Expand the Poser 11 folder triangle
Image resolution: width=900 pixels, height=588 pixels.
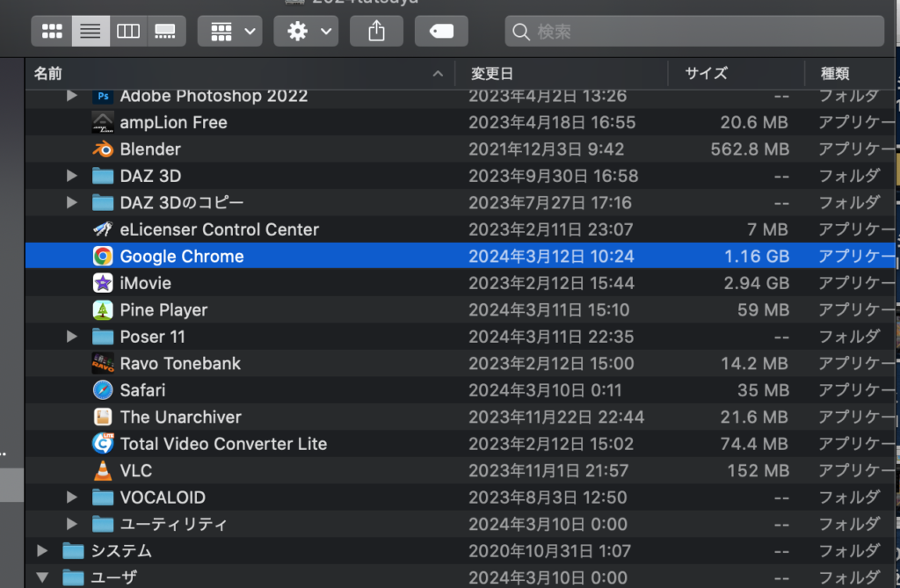[x=72, y=338]
